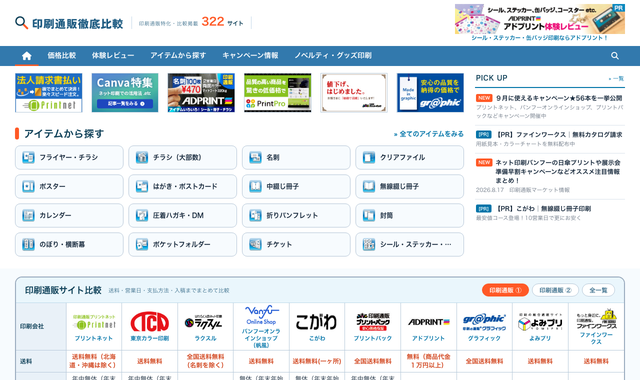Click the はがき・ポストカード item icon
This screenshot has width=640, height=380.
(x=142, y=187)
